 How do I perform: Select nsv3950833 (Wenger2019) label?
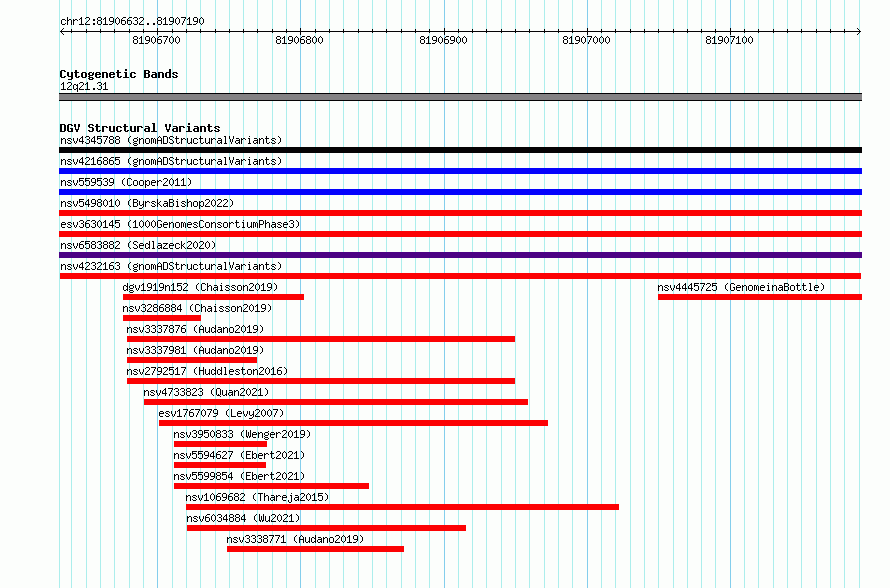[242, 434]
